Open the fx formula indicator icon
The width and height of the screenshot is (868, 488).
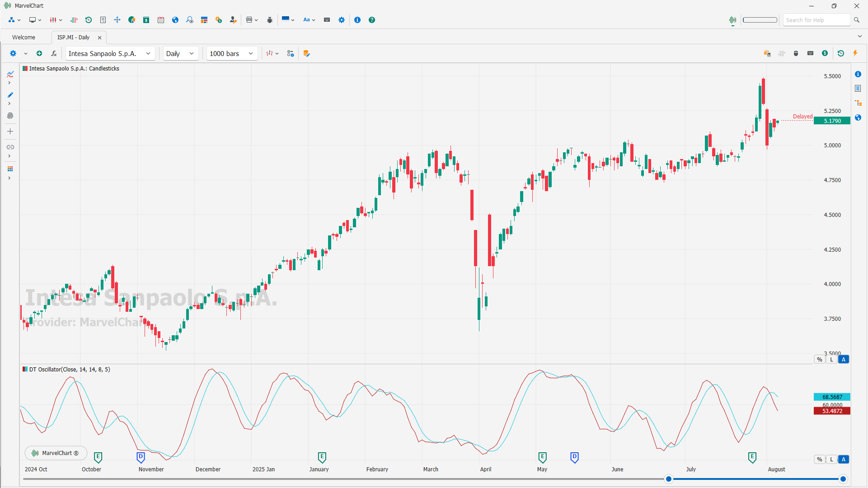[x=54, y=53]
